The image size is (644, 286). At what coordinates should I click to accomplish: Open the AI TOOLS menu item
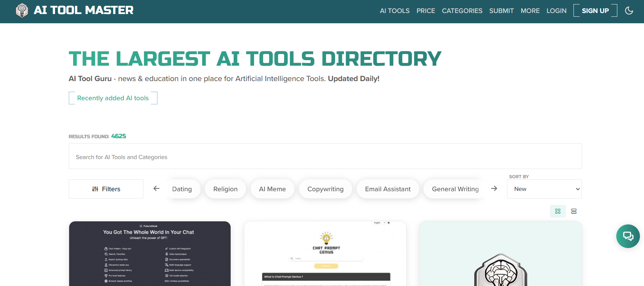point(395,11)
